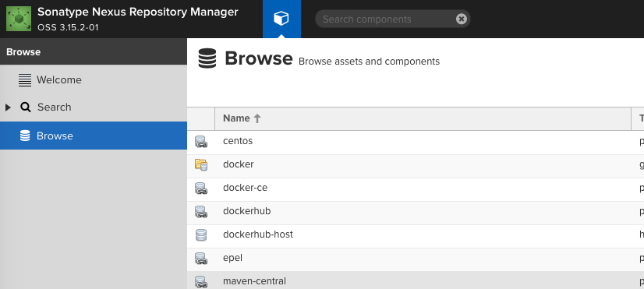
Task: Click the docker-ce repository icon
Action: [201, 189]
